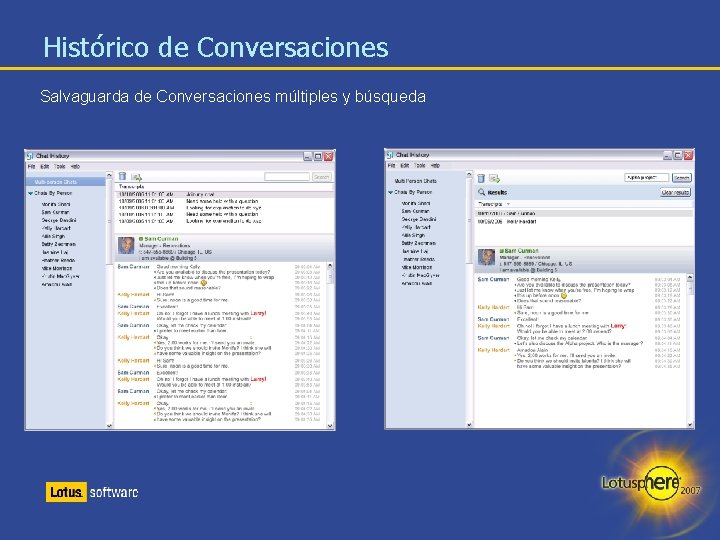Open Edit menu in left Chat History window
Image resolution: width=720 pixels, height=540 pixels.
click(45, 167)
